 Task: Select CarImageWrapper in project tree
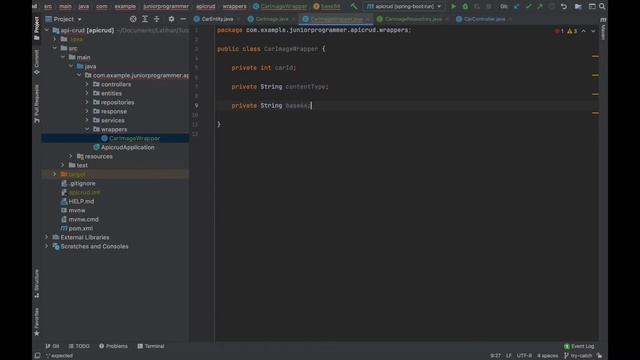[134, 138]
